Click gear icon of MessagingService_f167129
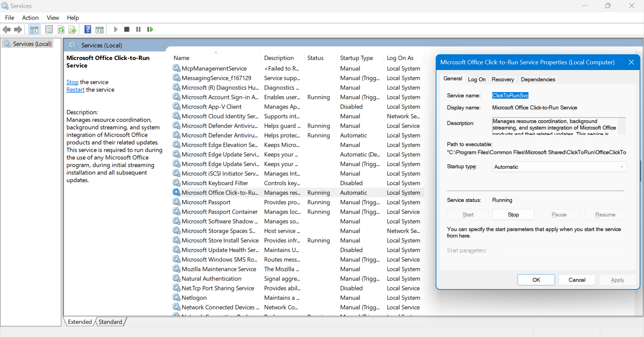Screen dimensions: 644x337 pos(176,78)
